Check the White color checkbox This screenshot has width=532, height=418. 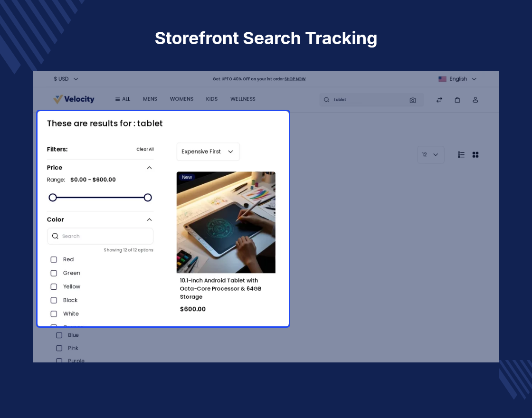pos(54,314)
